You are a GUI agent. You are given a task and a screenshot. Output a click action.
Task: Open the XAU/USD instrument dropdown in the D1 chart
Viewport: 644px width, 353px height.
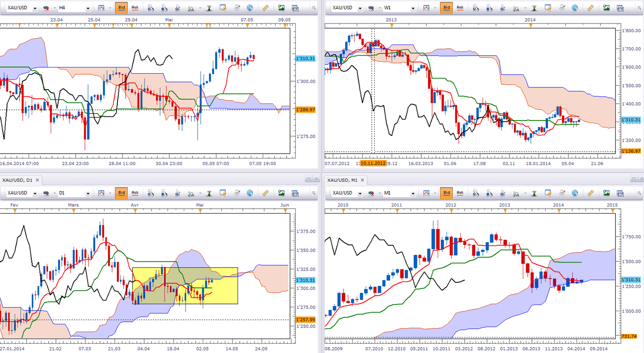tap(35, 193)
